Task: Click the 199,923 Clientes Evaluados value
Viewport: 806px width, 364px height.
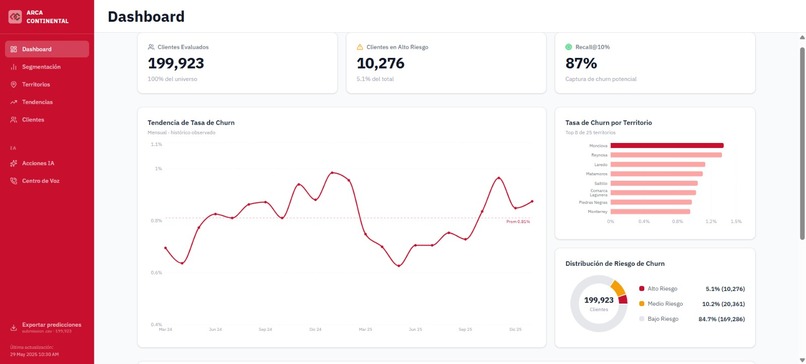Action: coord(176,63)
